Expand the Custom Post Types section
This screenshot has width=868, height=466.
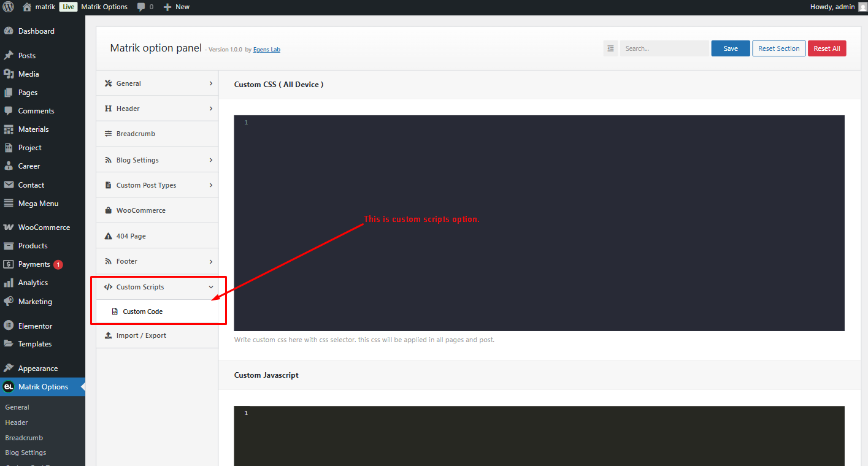coord(157,185)
